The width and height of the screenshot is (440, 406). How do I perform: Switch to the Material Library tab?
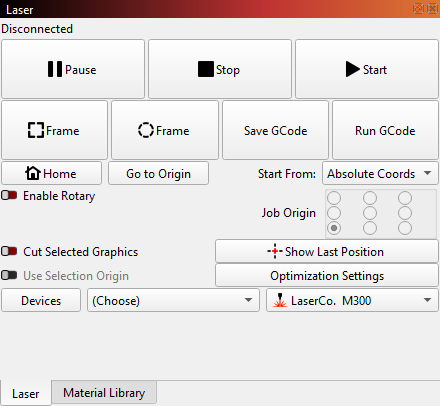point(104,393)
